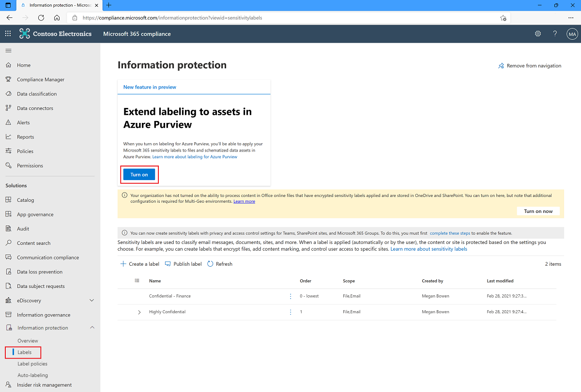Click the Insider risk management icon
The image size is (581, 392).
(8, 385)
